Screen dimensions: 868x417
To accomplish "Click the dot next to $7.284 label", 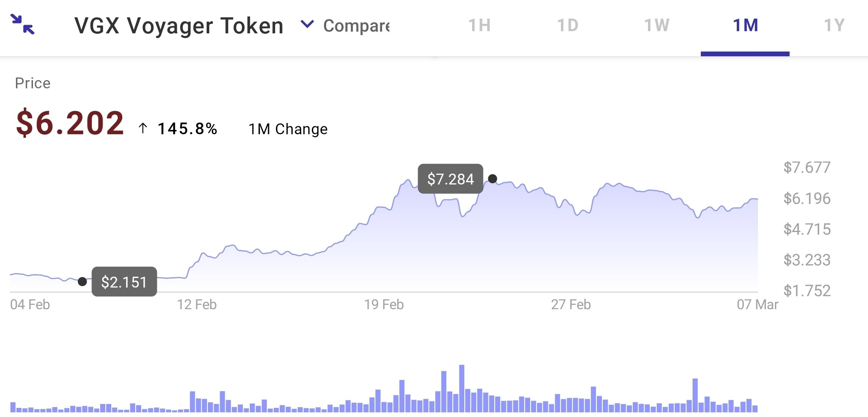I will (493, 178).
